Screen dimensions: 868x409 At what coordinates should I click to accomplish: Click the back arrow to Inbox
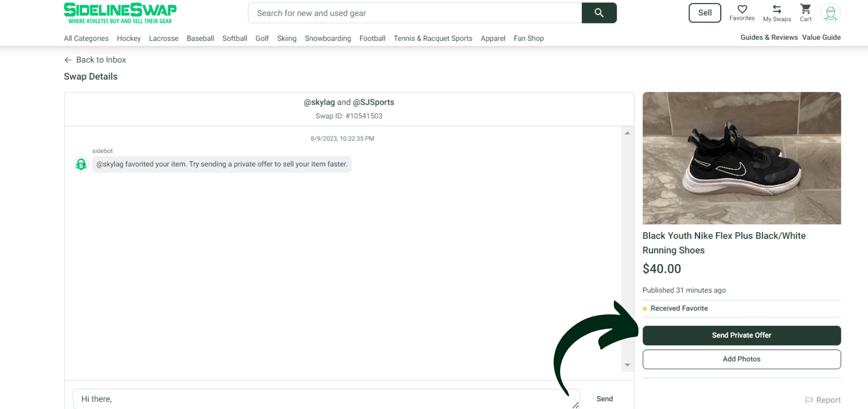(x=68, y=60)
